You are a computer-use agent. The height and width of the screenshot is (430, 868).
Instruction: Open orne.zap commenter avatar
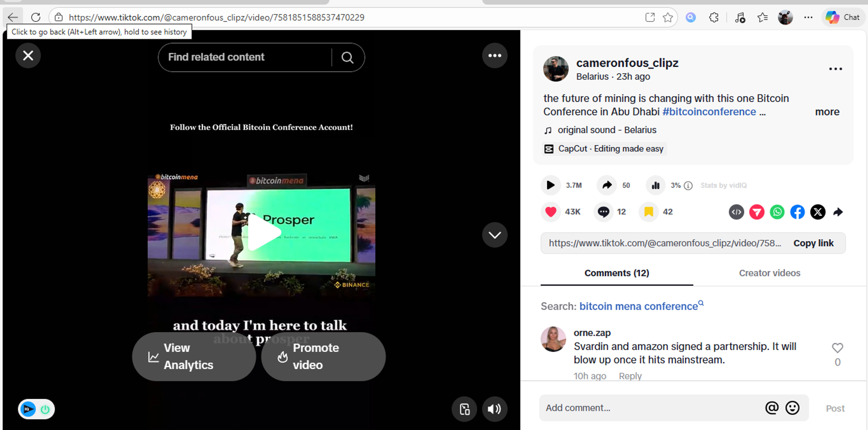tap(553, 339)
